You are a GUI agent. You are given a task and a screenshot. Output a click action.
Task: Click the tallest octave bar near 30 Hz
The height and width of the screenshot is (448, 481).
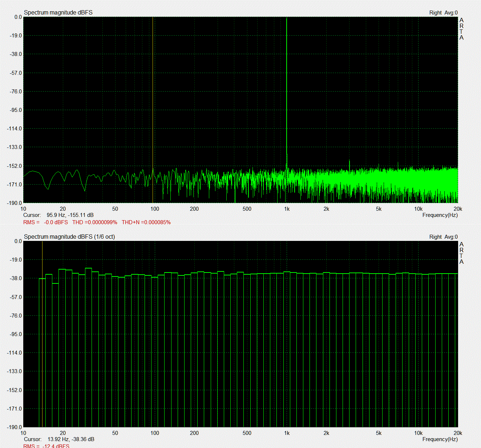tap(88, 347)
